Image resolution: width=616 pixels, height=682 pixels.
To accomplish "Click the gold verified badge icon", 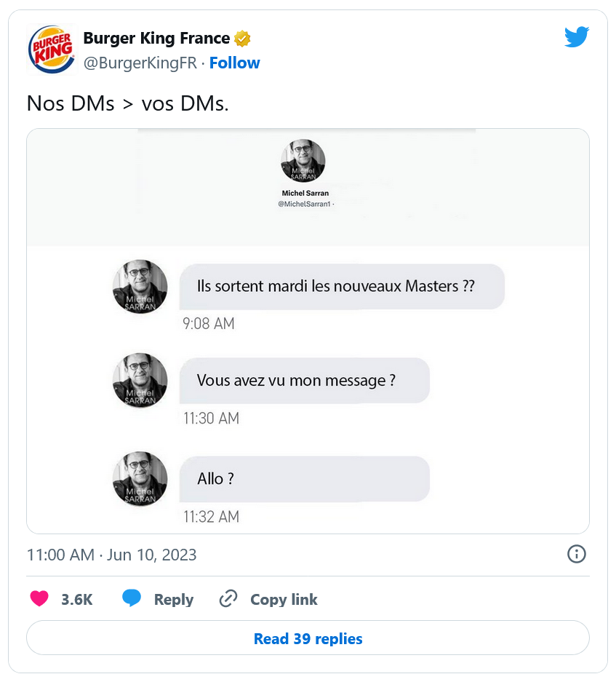I will pos(242,39).
